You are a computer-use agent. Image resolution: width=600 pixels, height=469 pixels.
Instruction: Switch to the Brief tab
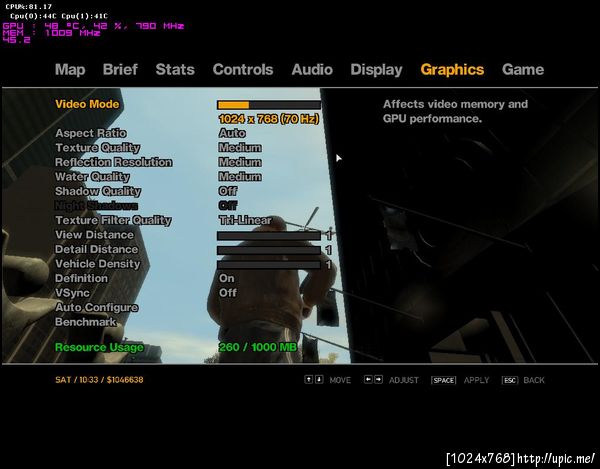pyautogui.click(x=120, y=69)
